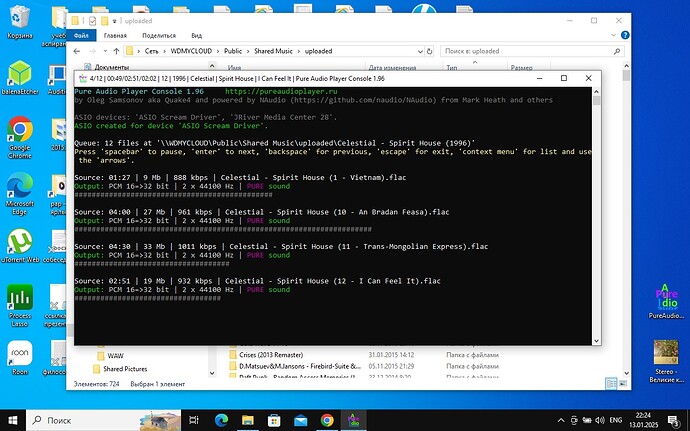This screenshot has height=431, width=690.
Task: Click the WDMYCLOUD breadcrumb segment
Action: 191,51
